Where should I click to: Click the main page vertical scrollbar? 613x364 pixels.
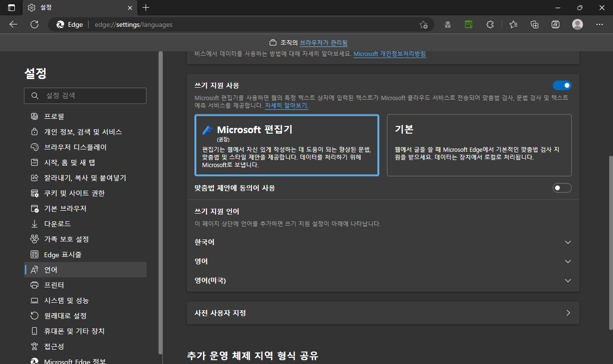tap(610, 242)
